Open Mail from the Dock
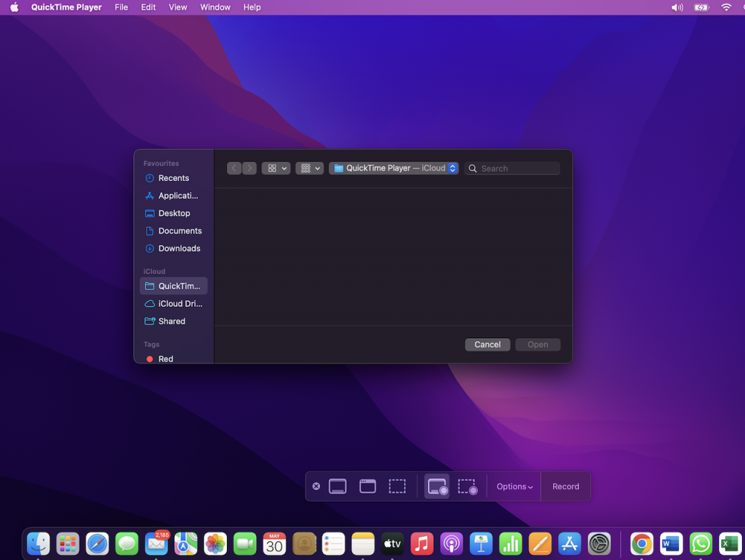 [x=156, y=543]
